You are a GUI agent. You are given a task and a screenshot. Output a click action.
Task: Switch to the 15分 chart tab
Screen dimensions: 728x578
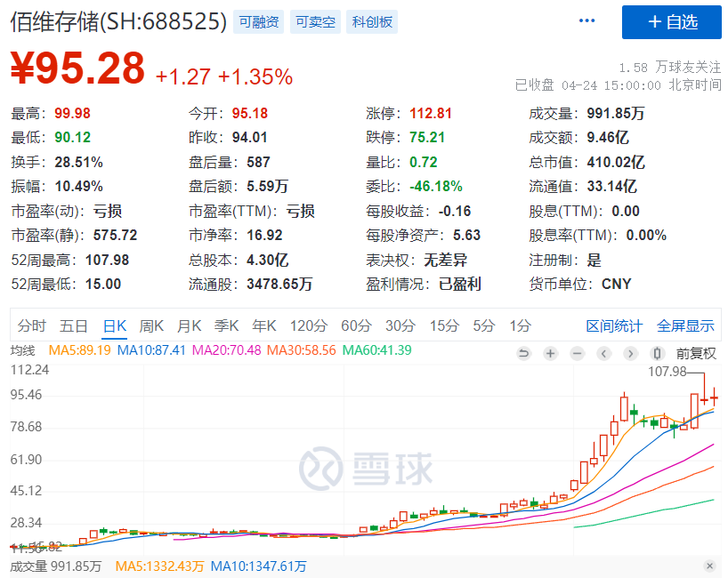point(444,326)
